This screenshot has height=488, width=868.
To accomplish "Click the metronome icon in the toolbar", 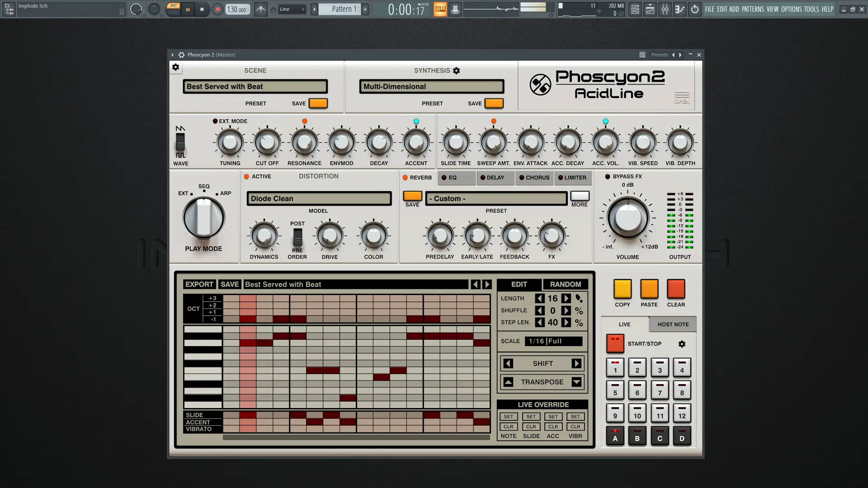I will [x=261, y=9].
